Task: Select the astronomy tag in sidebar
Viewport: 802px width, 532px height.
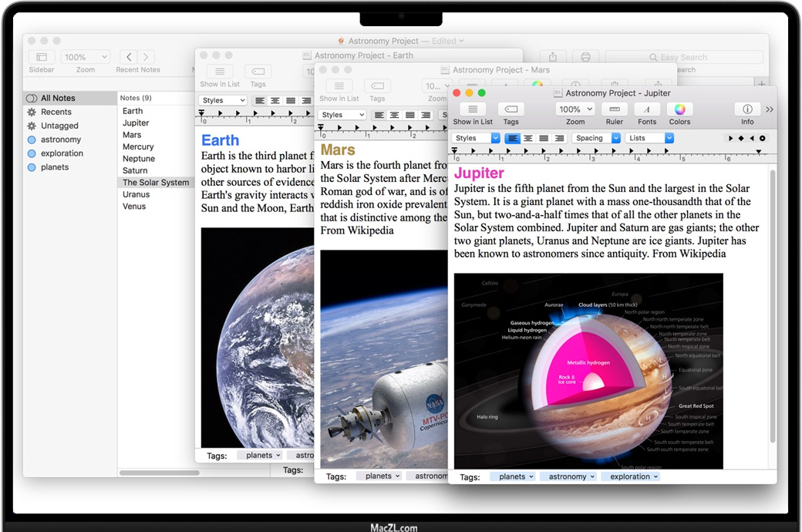Action: coord(61,140)
